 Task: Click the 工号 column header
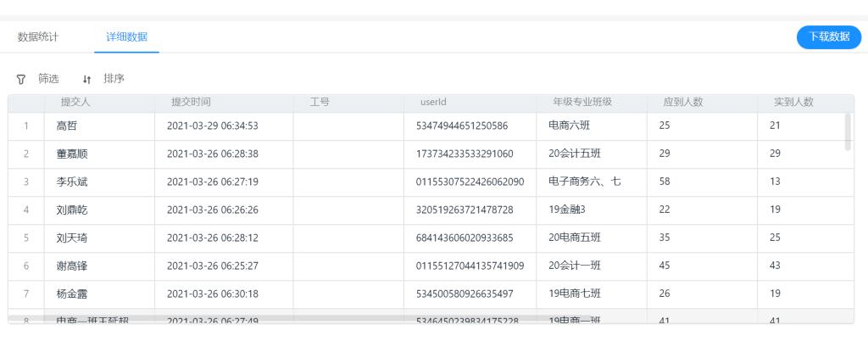click(320, 102)
